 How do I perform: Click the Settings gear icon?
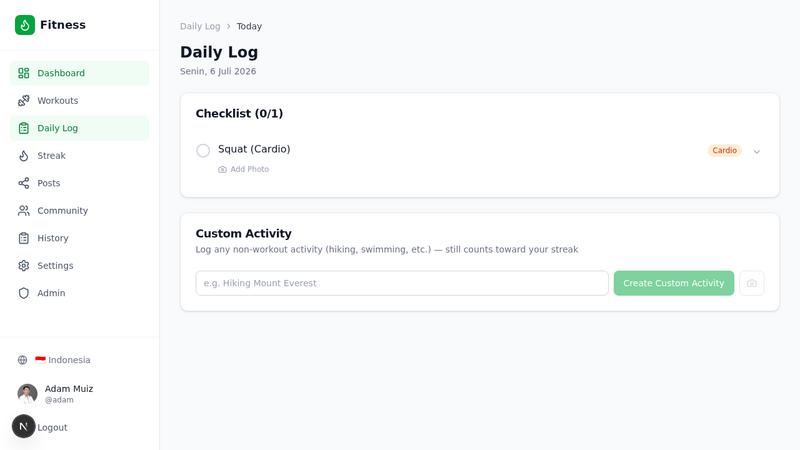click(23, 266)
